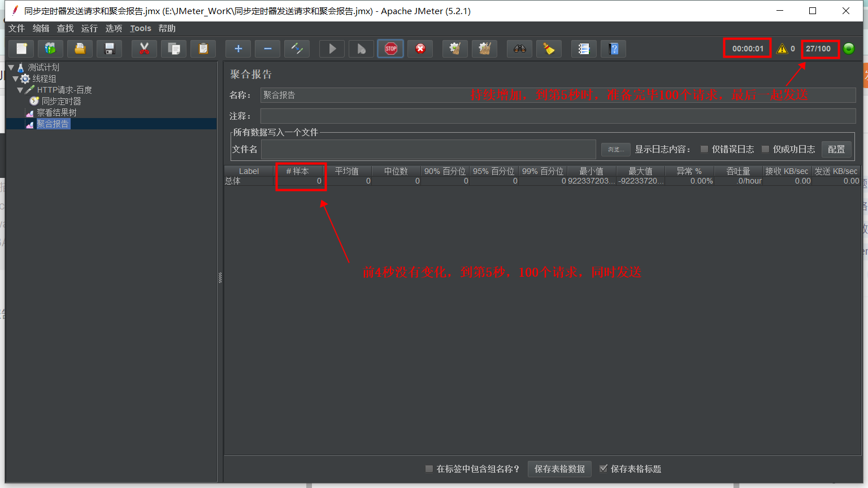Image resolution: width=868 pixels, height=488 pixels.
Task: Open the search dialog with binoculars icon
Action: [519, 49]
